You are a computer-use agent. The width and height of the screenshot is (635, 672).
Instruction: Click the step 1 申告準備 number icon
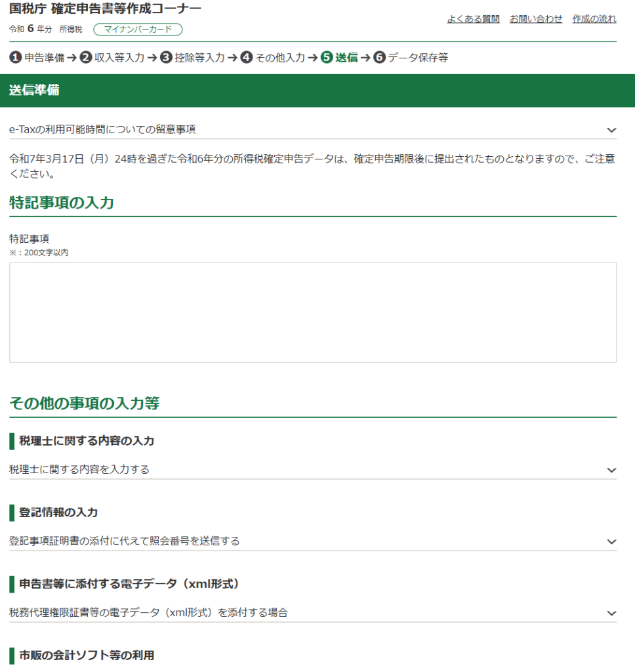pyautogui.click(x=16, y=58)
